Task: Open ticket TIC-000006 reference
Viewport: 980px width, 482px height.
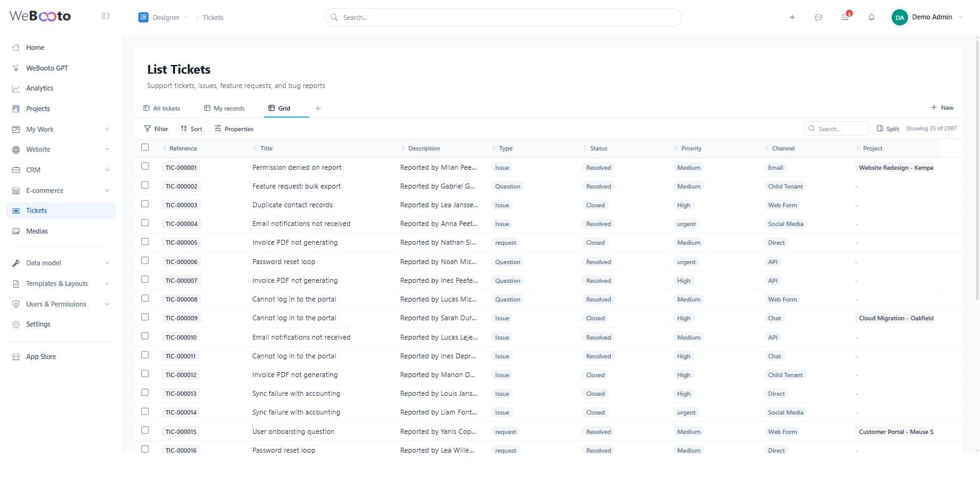Action: 181,262
